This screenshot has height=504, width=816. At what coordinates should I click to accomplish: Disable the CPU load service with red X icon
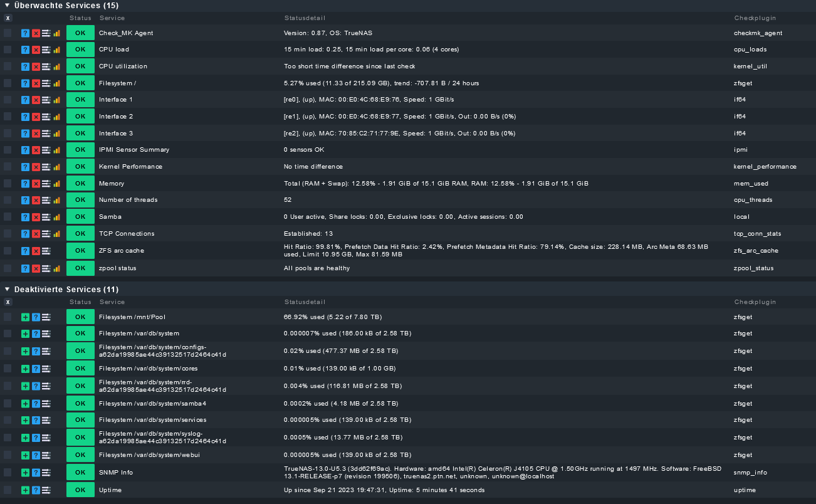click(36, 50)
